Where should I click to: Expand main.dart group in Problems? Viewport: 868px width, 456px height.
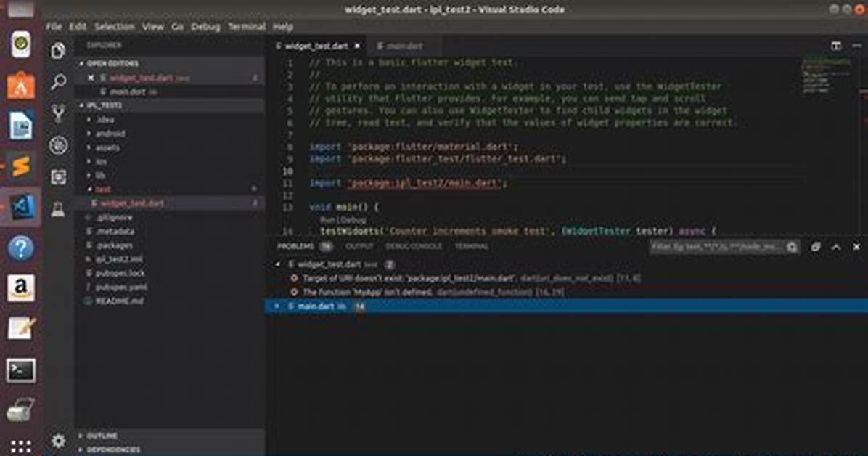tap(277, 306)
